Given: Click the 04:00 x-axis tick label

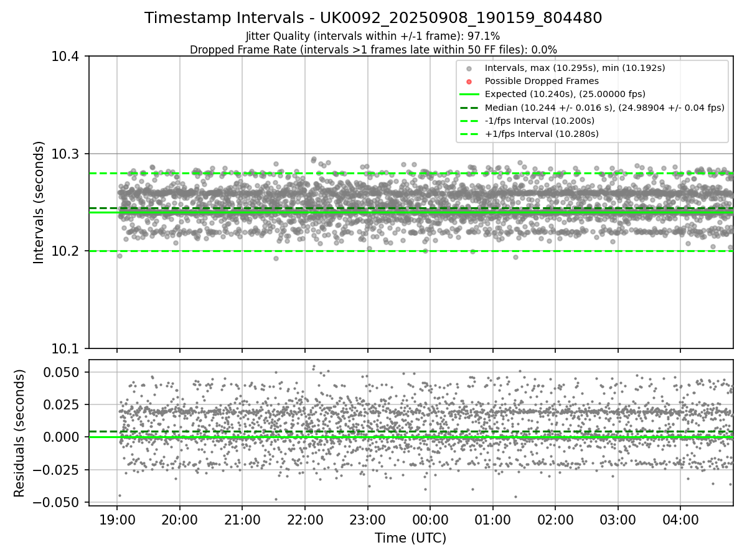Looking at the screenshot, I should [x=680, y=519].
